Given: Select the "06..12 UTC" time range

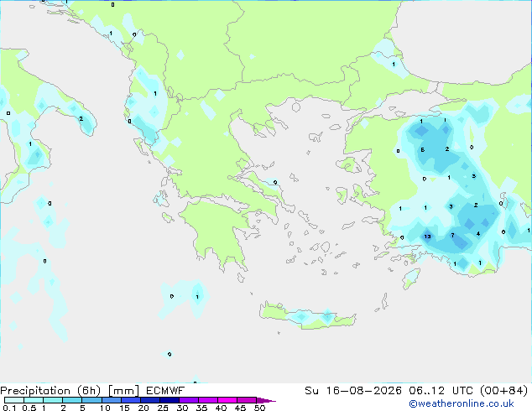Looking at the screenshot, I should (441, 390).
